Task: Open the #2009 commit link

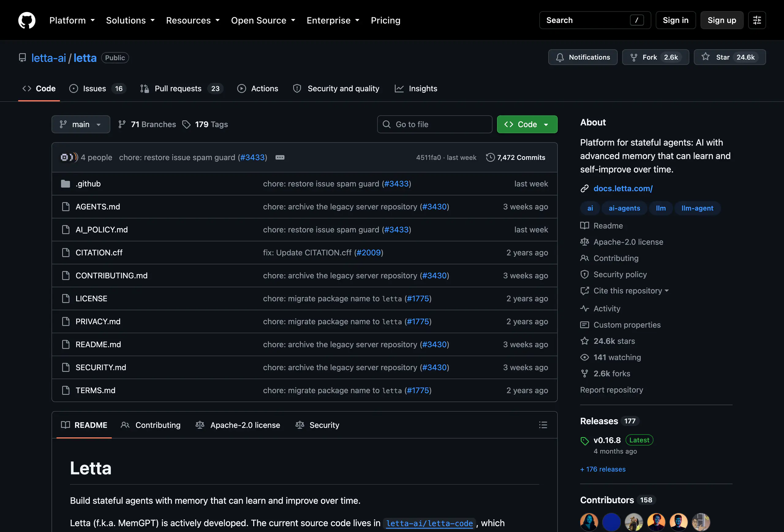Action: click(x=368, y=253)
